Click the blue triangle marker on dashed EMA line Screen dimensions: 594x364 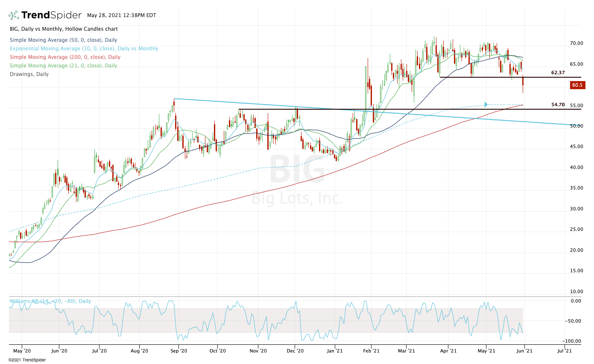click(486, 105)
